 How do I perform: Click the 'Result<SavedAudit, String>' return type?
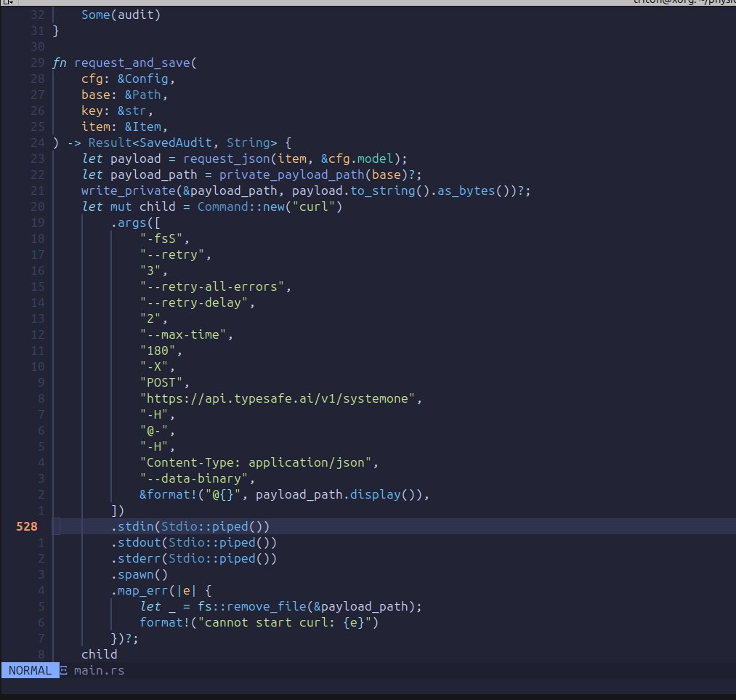tap(182, 142)
